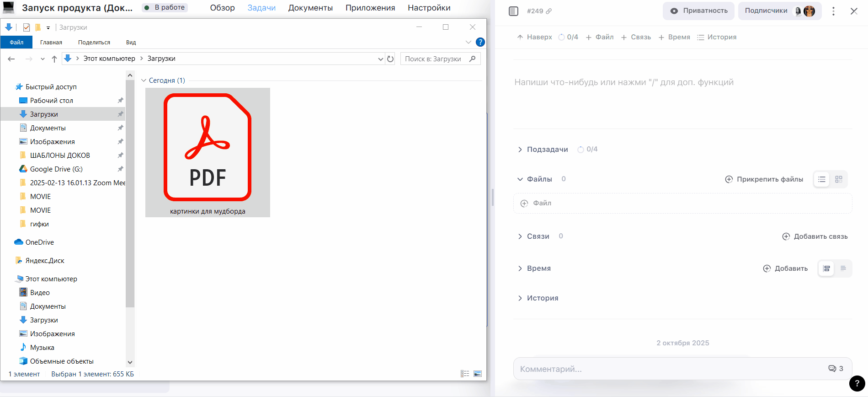The image size is (868, 397).
Task: Select the картинки для мудборда PDF file
Action: click(x=208, y=152)
